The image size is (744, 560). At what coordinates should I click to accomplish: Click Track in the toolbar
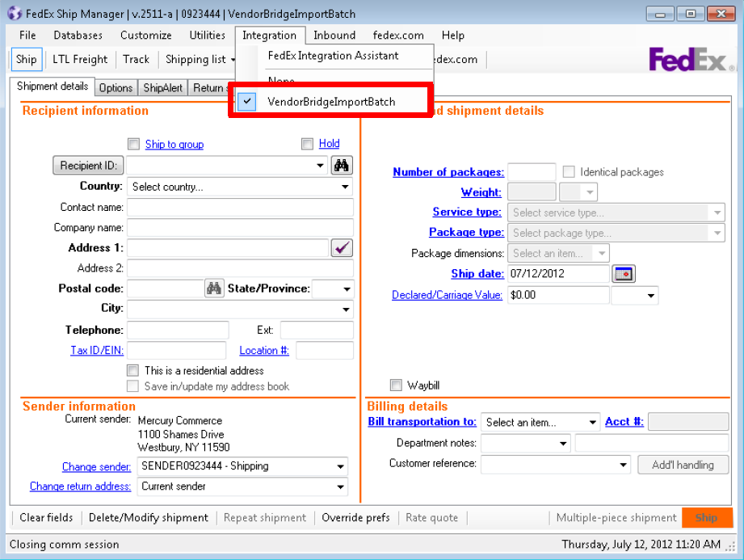(137, 59)
